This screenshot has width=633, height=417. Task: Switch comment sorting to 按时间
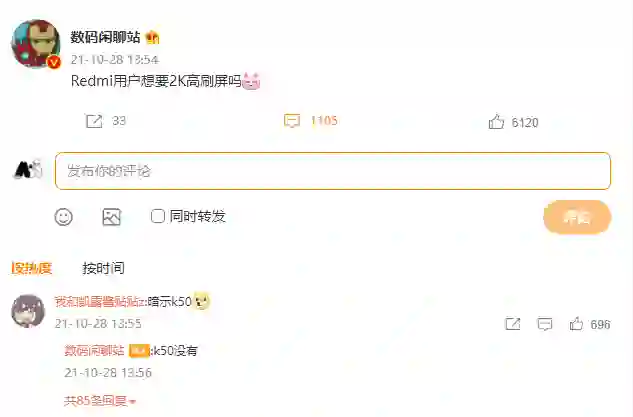pos(103,268)
